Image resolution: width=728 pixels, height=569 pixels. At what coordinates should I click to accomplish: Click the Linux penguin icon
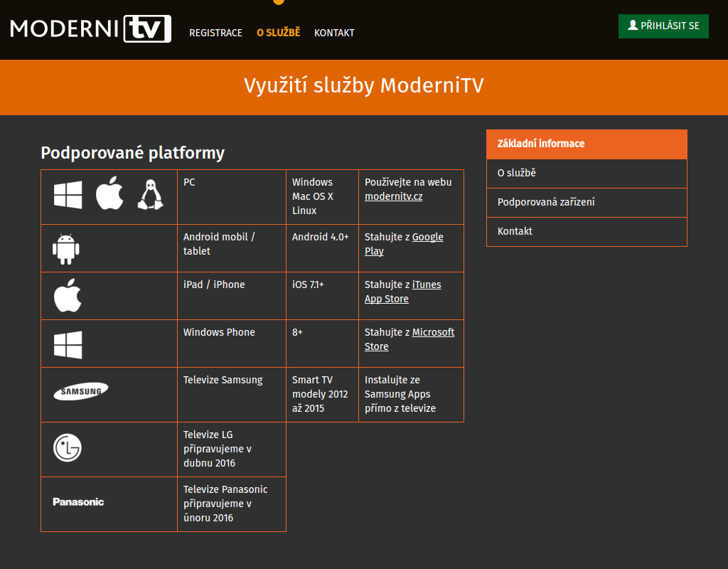150,194
